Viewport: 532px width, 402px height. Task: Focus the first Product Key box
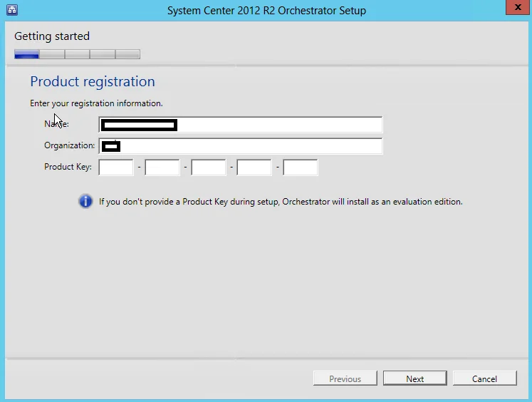click(116, 167)
